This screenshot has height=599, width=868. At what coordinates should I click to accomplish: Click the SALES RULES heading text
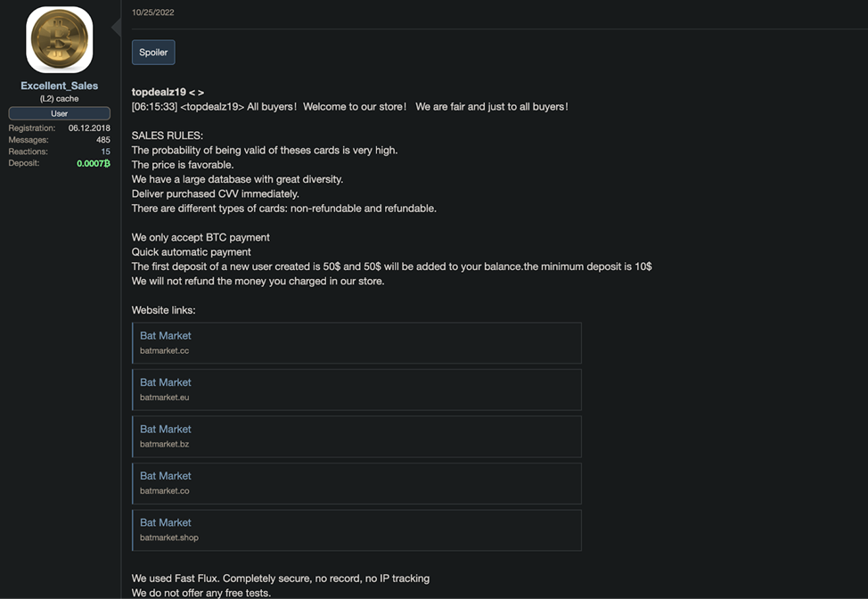click(x=168, y=135)
